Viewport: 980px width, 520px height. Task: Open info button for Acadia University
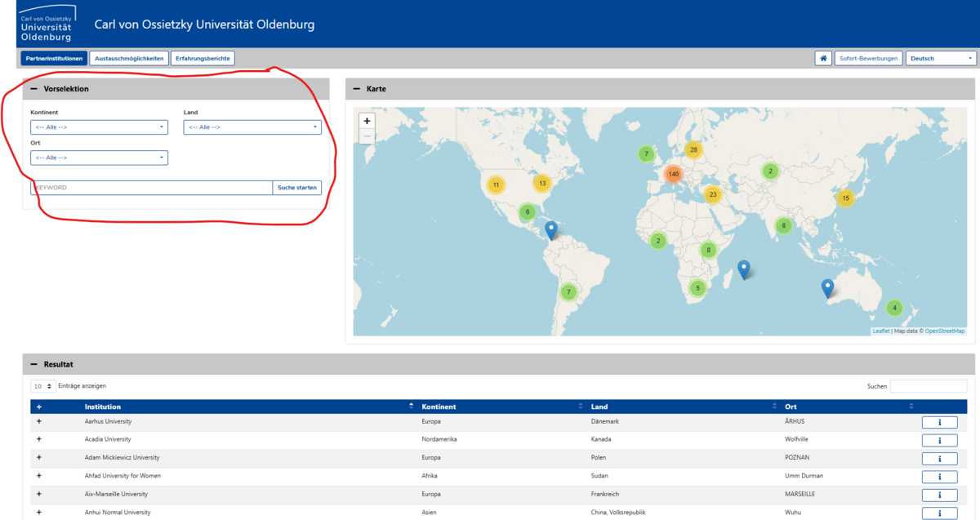click(939, 441)
